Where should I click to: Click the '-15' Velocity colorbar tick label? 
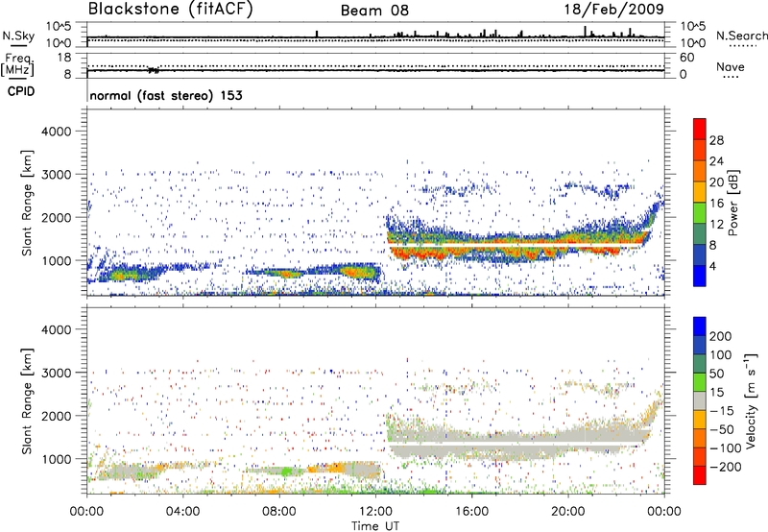[722, 411]
